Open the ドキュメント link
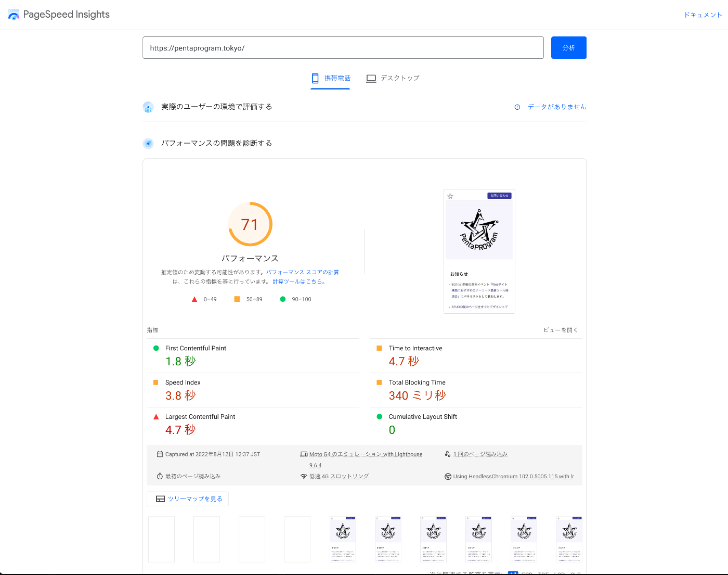This screenshot has width=728, height=575. pos(703,15)
